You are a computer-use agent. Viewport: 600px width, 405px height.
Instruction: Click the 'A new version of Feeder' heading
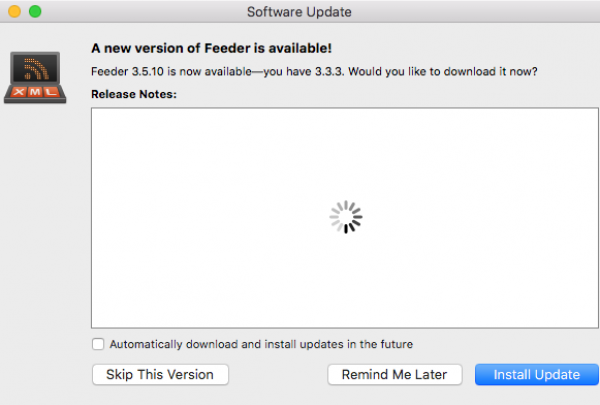211,48
